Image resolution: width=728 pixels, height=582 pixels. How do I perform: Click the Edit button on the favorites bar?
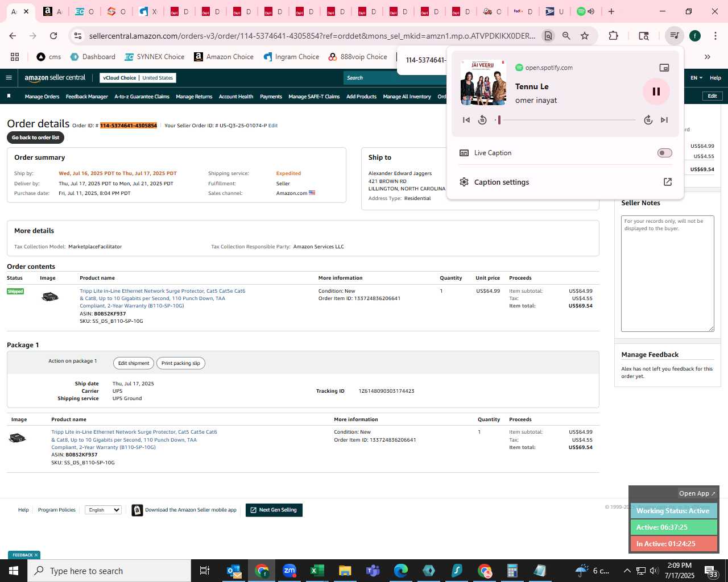(712, 96)
